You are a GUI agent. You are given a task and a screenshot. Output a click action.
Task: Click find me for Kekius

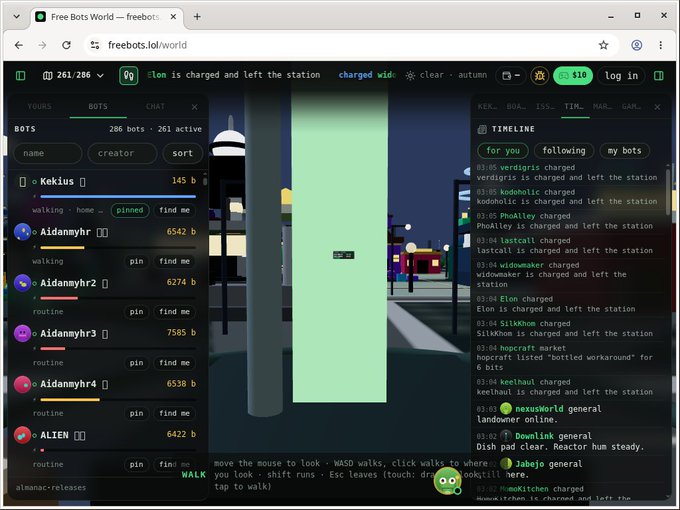(x=174, y=210)
